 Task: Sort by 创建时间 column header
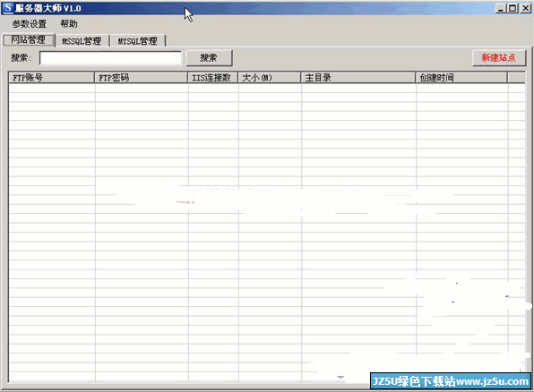(x=461, y=78)
